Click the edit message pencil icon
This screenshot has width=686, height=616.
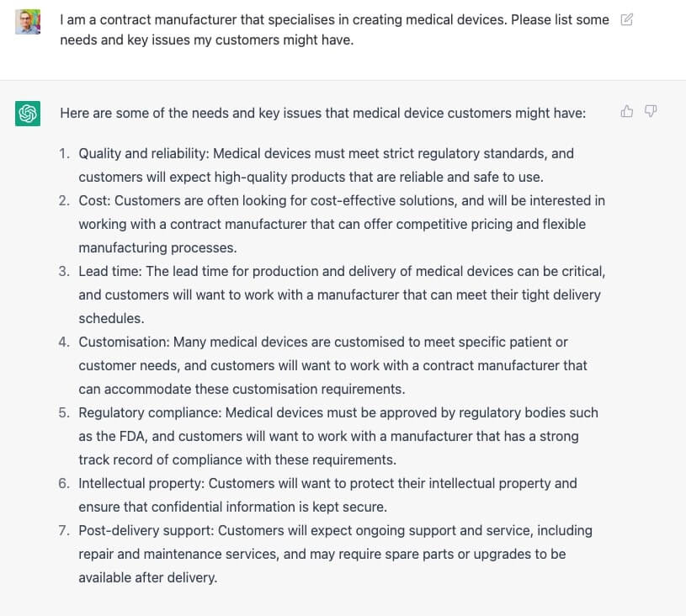626,19
